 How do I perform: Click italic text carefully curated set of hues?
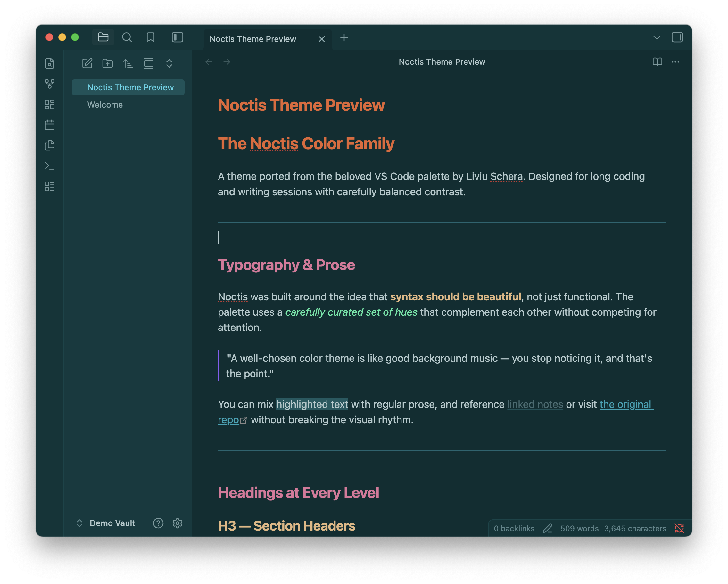(x=351, y=312)
